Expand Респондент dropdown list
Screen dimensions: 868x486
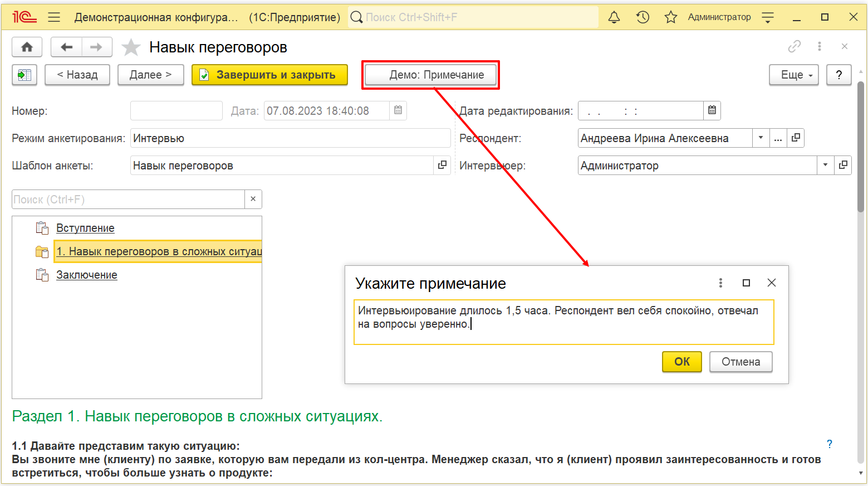pyautogui.click(x=761, y=138)
